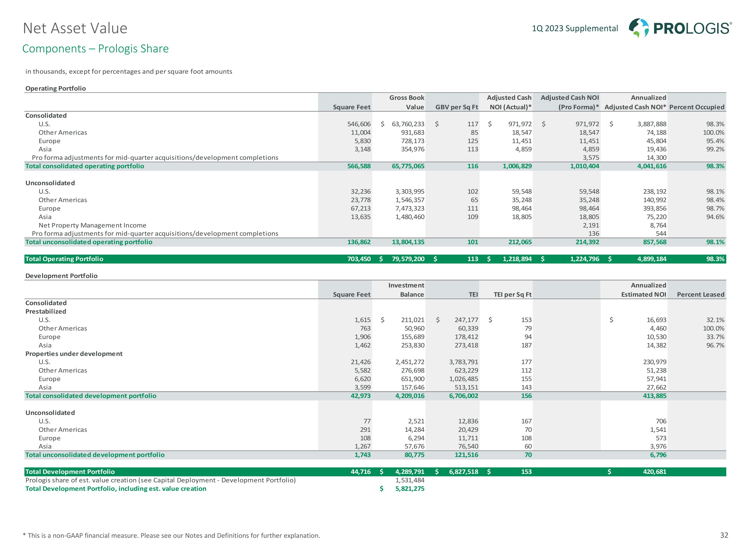Image resolution: width=747 pixels, height=560 pixels.
Task: Click the Operating Portfolio section heading
Action: coord(55,88)
